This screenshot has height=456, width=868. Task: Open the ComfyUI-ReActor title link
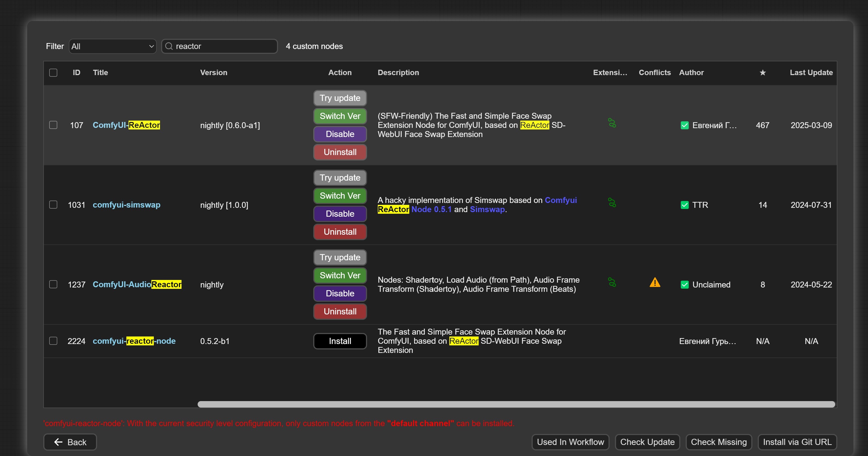click(126, 125)
